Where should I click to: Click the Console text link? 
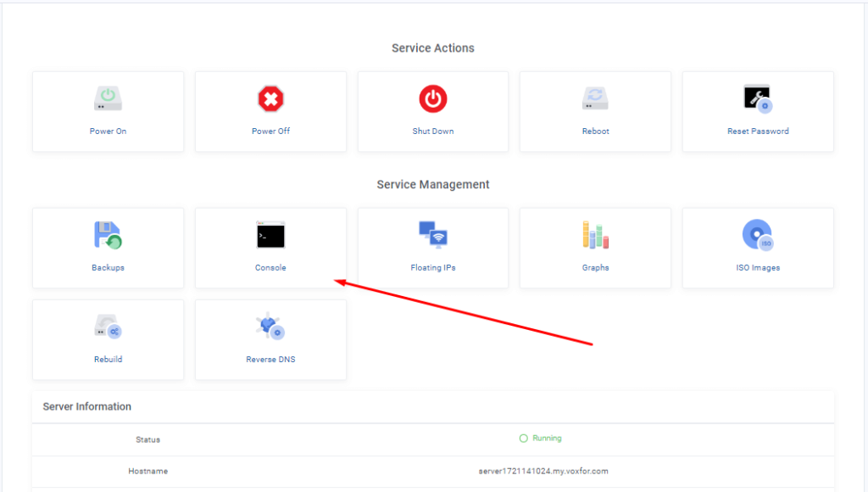tap(270, 268)
